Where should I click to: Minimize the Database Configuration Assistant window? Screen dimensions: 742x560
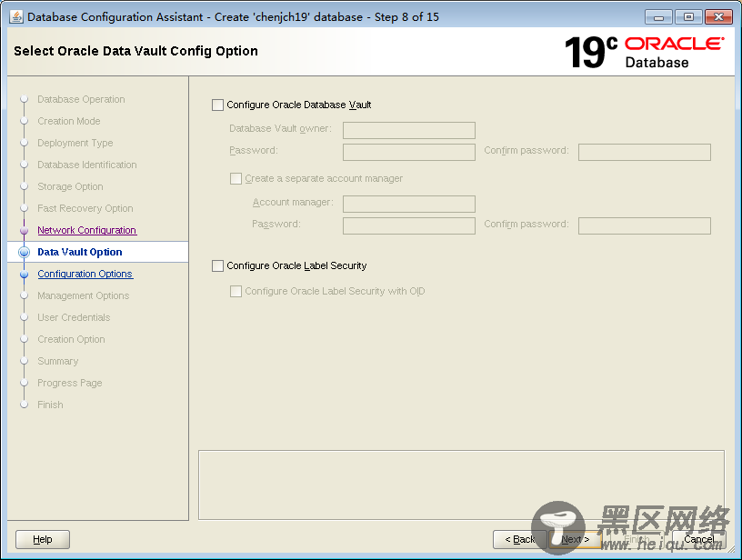[x=658, y=17]
